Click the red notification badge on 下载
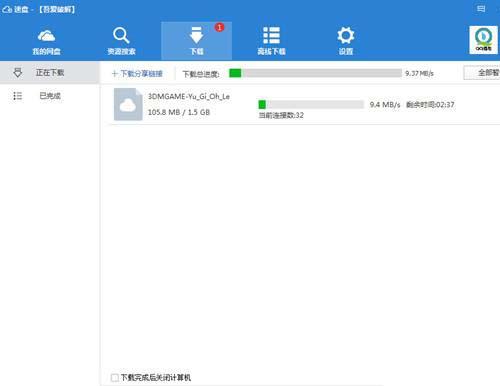 pyautogui.click(x=219, y=27)
